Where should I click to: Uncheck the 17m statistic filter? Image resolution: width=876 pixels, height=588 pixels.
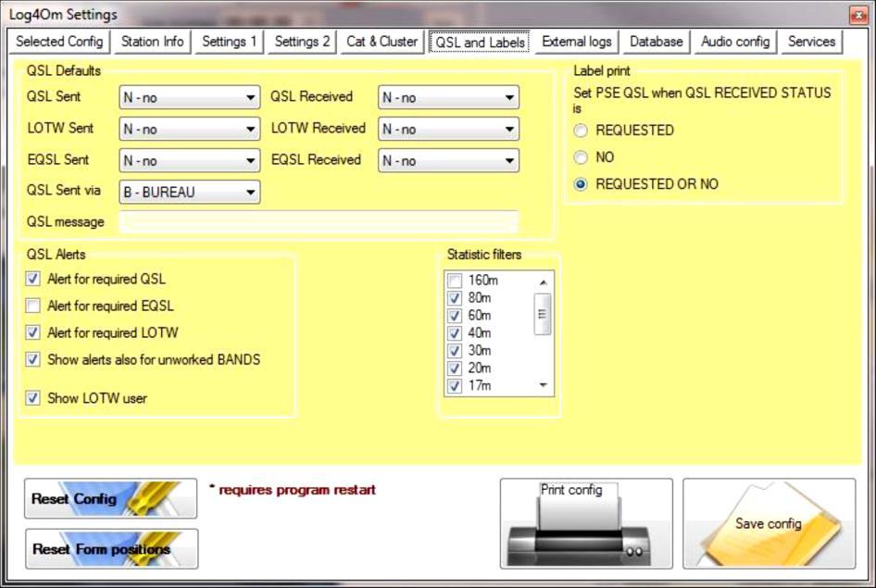pos(455,386)
